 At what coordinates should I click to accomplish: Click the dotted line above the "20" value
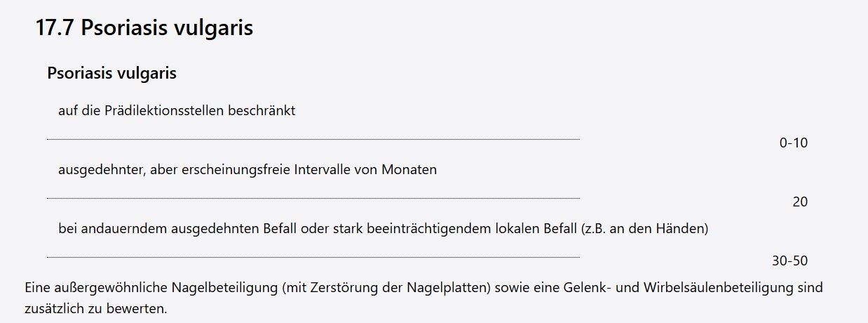313,199
